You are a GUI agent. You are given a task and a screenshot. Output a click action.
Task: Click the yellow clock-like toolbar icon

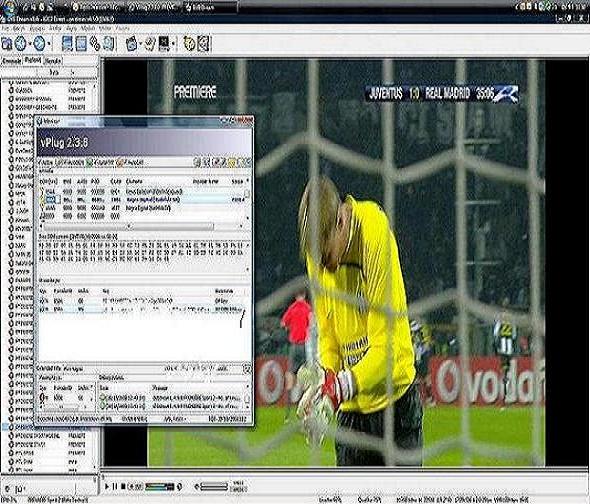pyautogui.click(x=189, y=44)
